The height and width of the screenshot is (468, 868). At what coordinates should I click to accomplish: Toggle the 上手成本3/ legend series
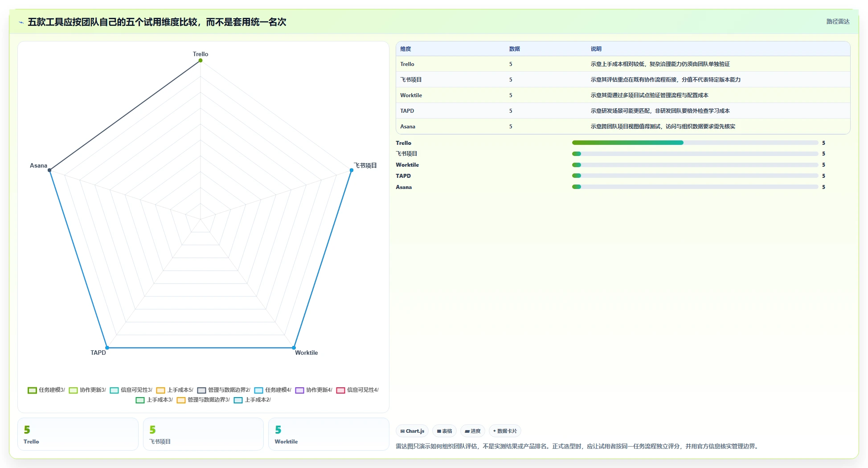154,400
